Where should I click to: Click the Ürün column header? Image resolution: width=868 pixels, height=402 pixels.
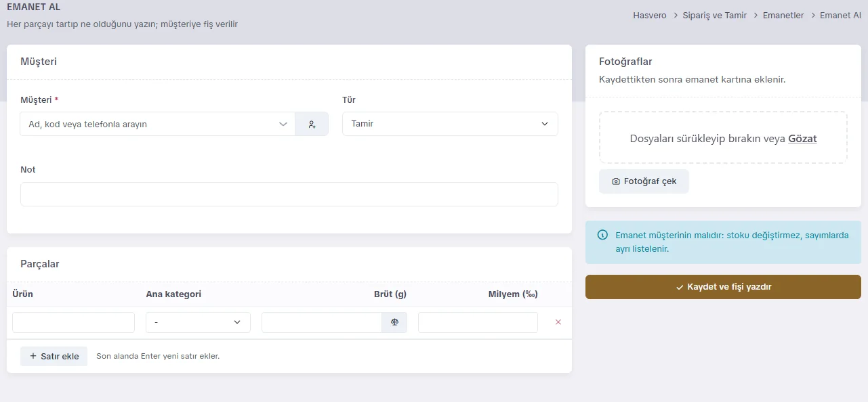tap(22, 294)
